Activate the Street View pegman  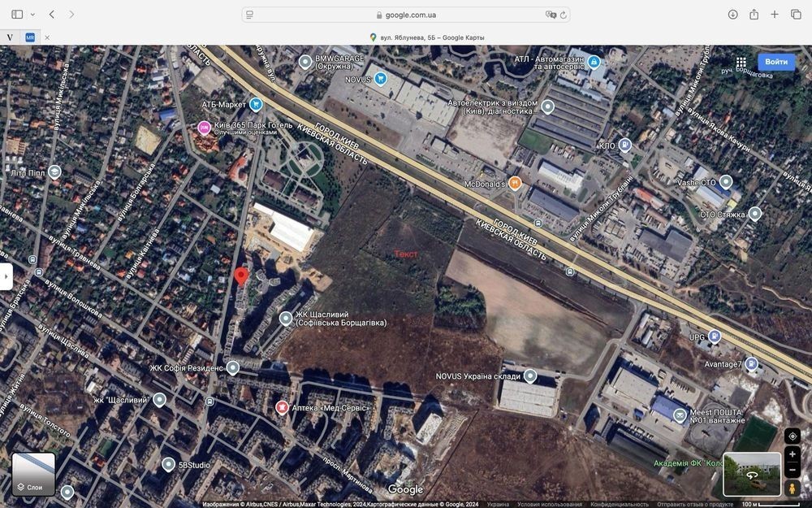793,488
